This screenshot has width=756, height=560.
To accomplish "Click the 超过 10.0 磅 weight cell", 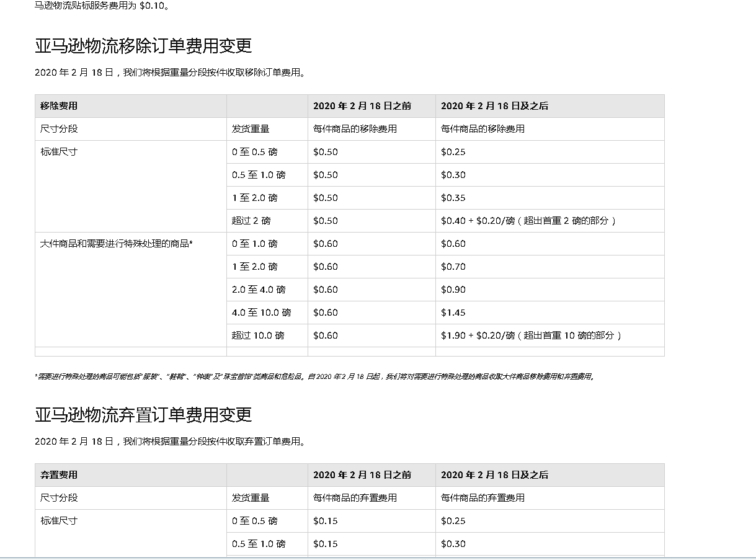I will tap(267, 336).
